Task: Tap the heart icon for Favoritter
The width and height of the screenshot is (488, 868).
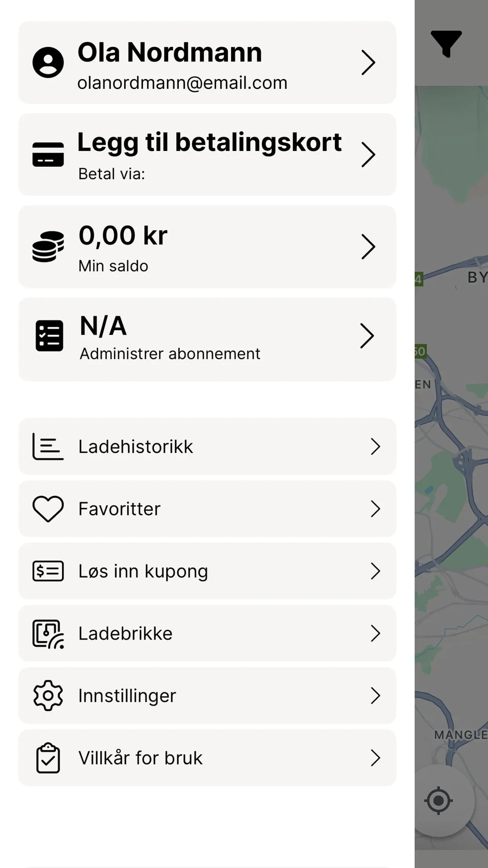Action: coord(48,509)
